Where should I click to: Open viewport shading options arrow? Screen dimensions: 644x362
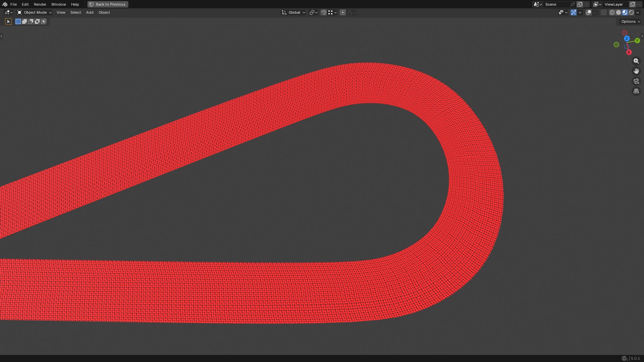pyautogui.click(x=638, y=12)
